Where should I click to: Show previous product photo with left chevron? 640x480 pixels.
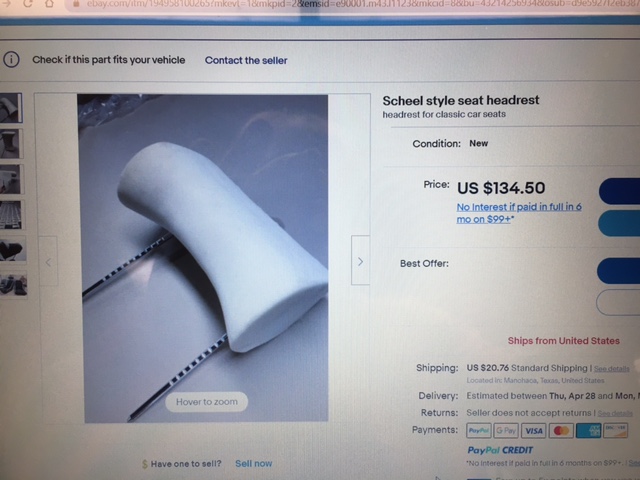click(x=48, y=261)
